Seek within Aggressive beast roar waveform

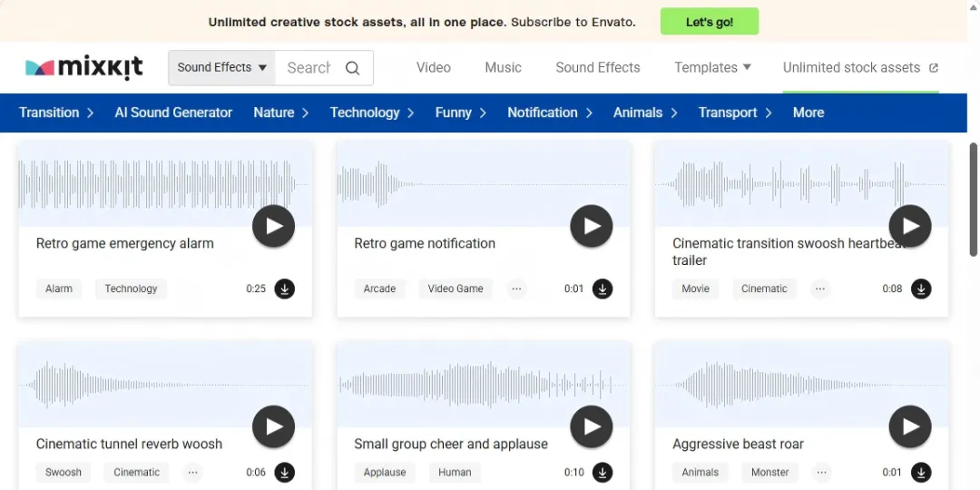tap(801, 385)
